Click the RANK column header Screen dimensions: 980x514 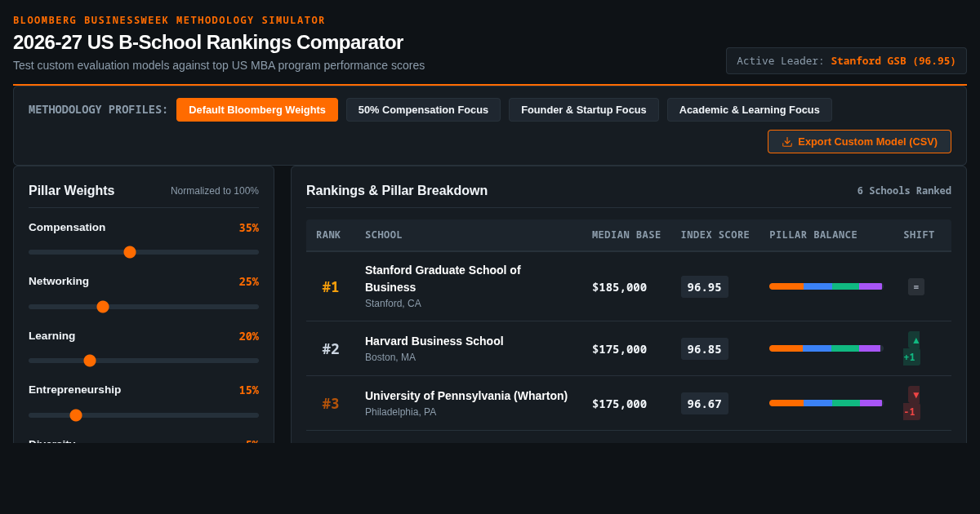pyautogui.click(x=328, y=235)
